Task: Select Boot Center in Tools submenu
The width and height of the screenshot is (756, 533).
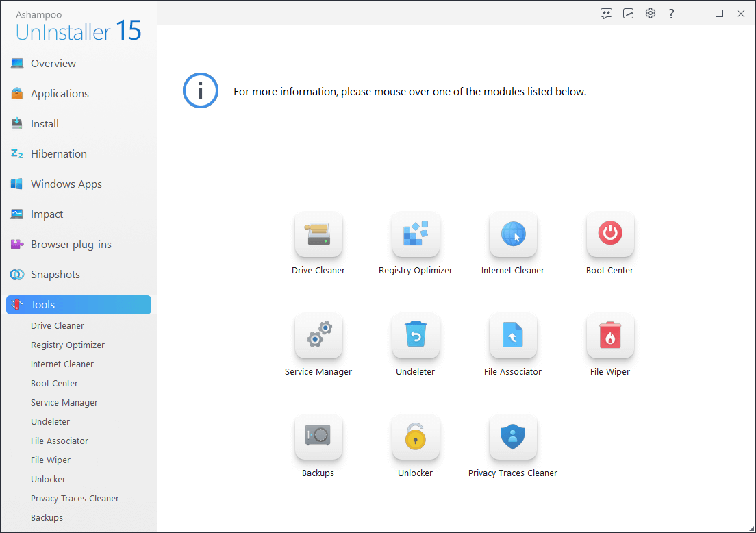Action: pyautogui.click(x=54, y=384)
